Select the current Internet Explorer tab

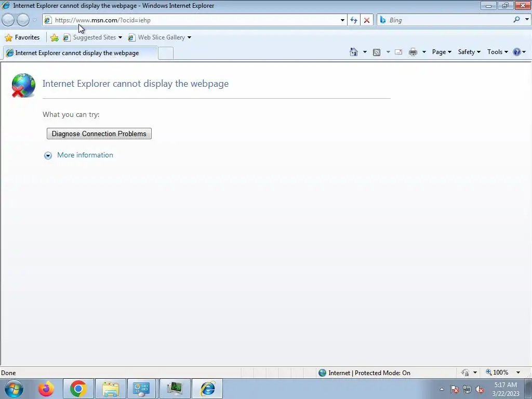click(x=80, y=53)
